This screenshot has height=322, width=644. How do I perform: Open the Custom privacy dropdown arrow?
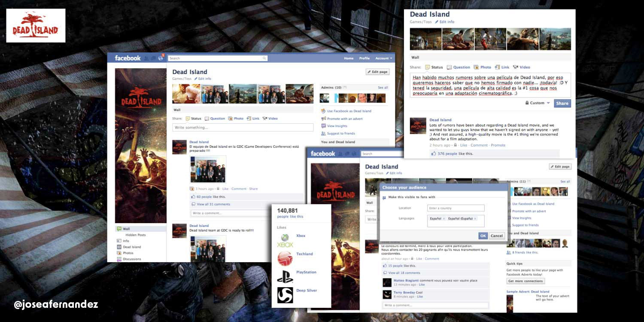[548, 103]
